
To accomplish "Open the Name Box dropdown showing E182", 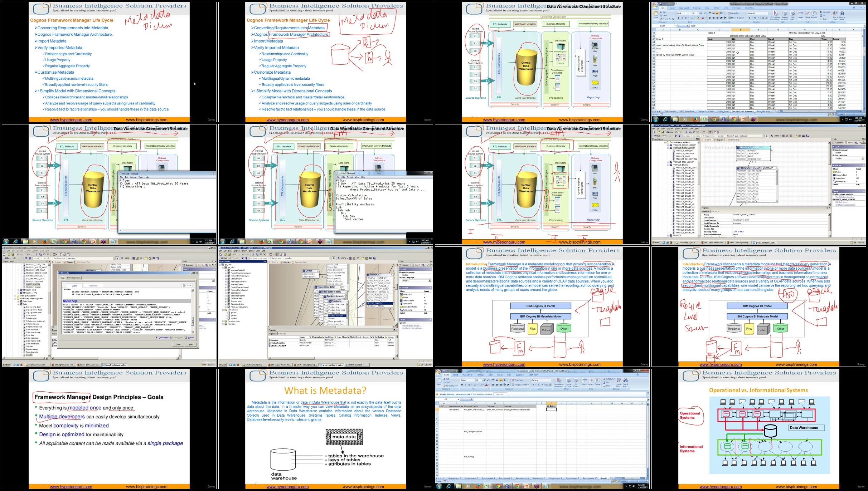I will pos(675,26).
